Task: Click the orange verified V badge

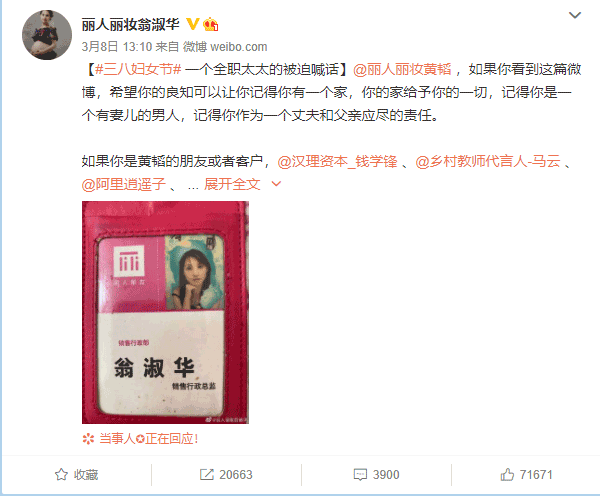Action: [192, 24]
